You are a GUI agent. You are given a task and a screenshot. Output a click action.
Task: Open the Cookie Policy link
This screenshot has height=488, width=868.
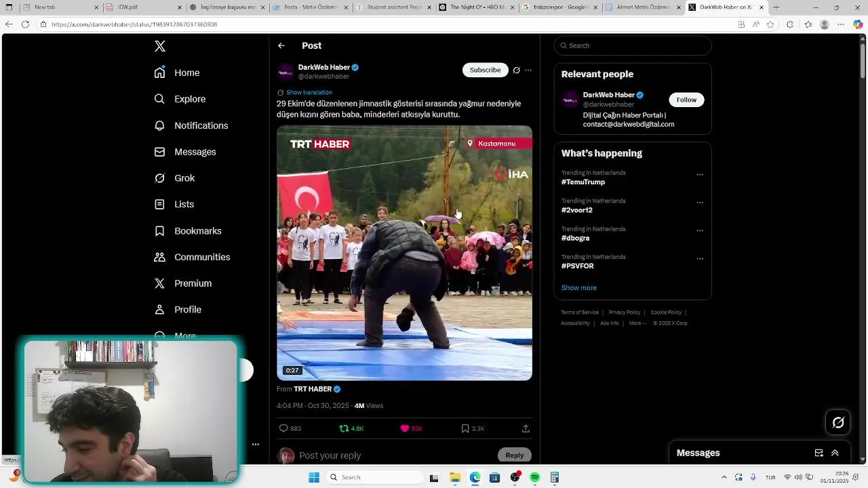(x=666, y=312)
